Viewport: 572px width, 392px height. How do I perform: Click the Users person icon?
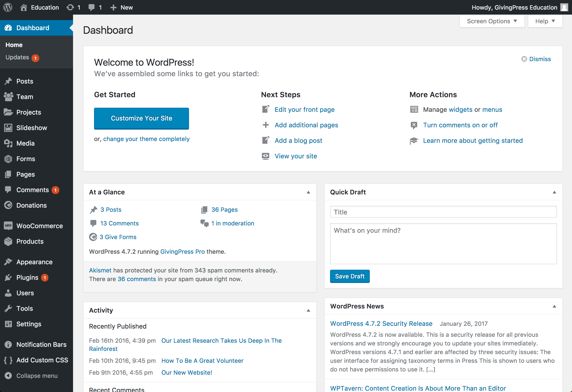point(8,293)
